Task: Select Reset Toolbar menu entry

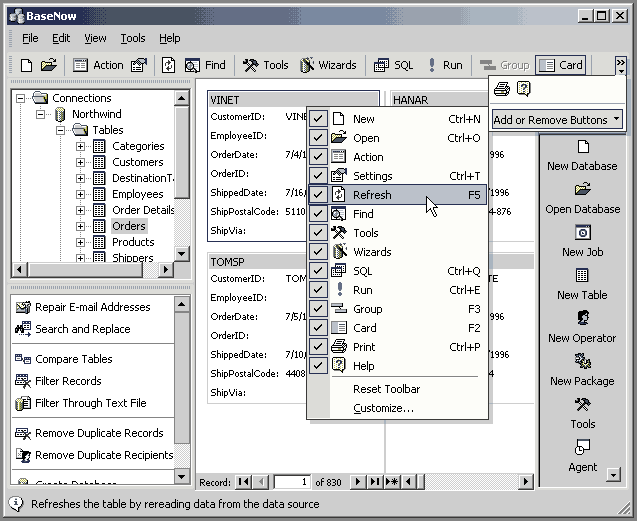Action: (x=386, y=389)
